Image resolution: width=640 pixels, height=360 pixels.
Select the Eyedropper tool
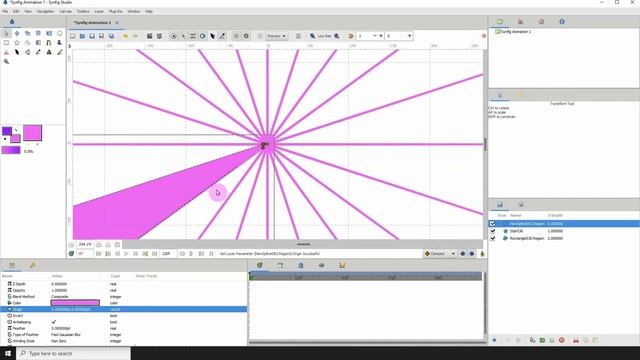(38, 52)
